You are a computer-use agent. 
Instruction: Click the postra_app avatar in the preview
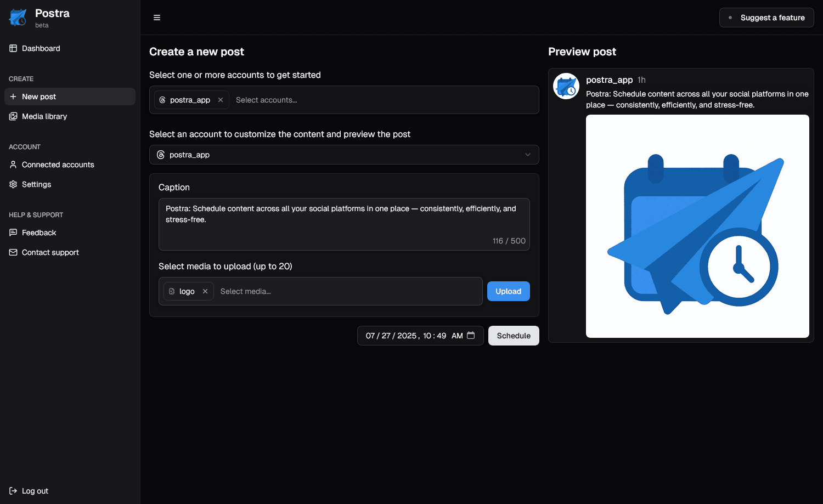pos(566,86)
